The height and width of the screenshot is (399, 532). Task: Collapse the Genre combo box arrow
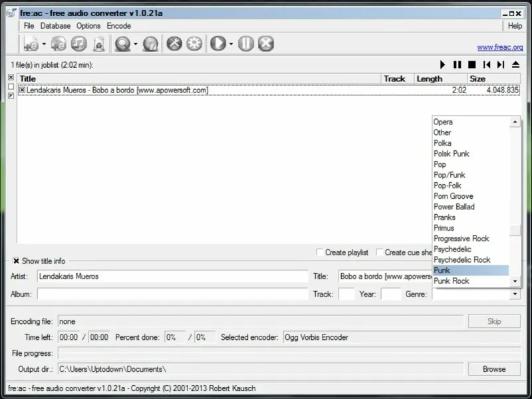(515, 294)
